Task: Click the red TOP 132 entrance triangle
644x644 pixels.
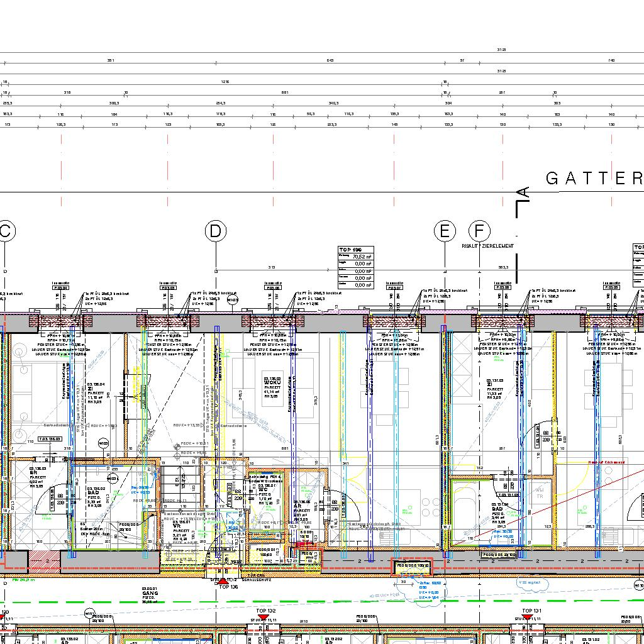Action: pyautogui.click(x=262, y=618)
